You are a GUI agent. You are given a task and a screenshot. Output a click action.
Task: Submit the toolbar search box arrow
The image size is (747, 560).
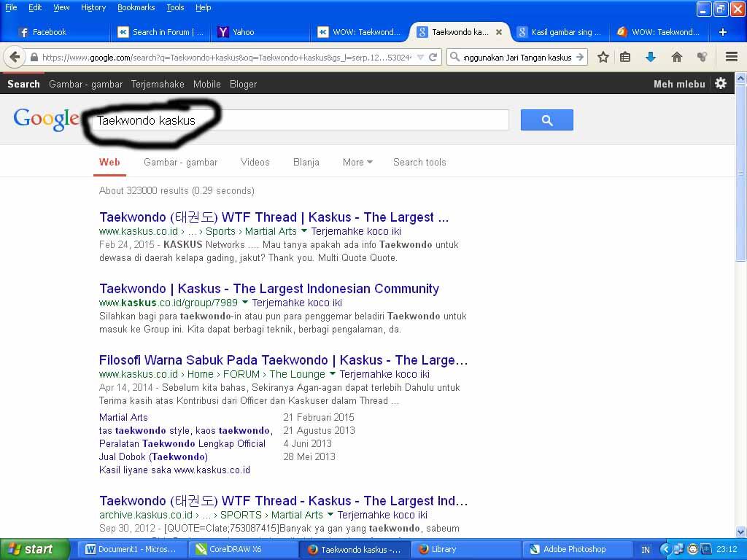click(580, 57)
